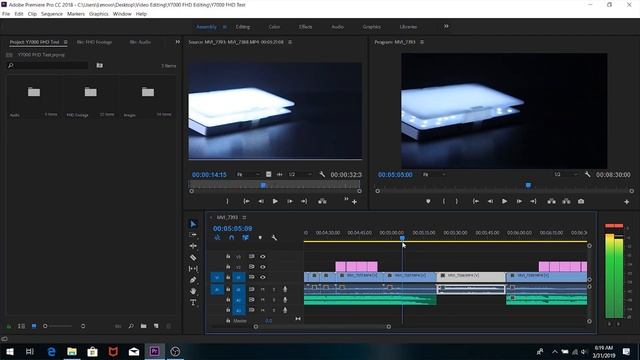Open the Sequence menu
640x360 pixels.
coord(52,14)
